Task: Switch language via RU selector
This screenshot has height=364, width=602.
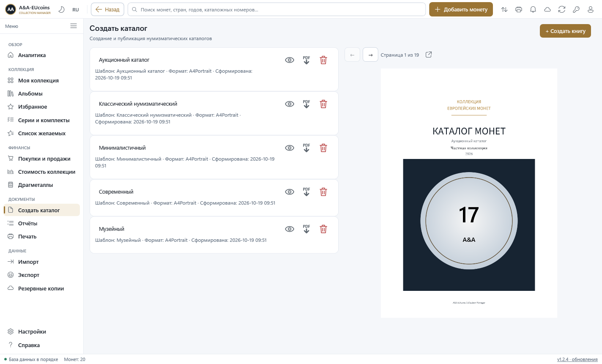Action: pos(76,10)
